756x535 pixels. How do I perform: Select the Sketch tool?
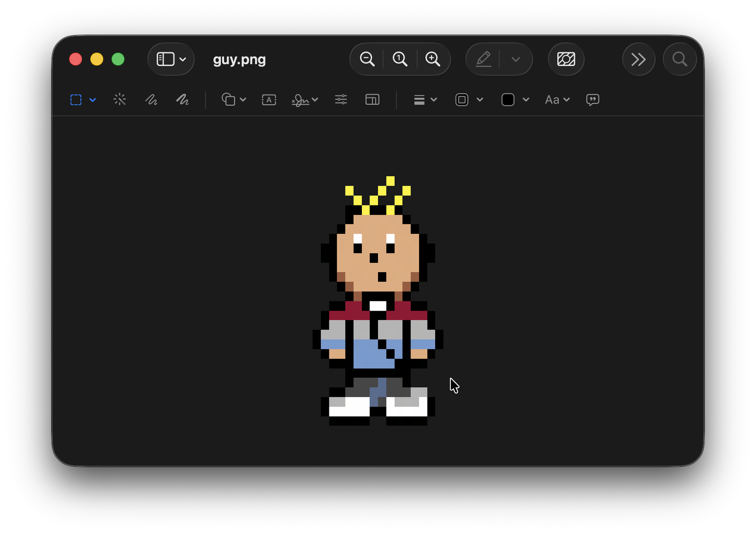[151, 100]
